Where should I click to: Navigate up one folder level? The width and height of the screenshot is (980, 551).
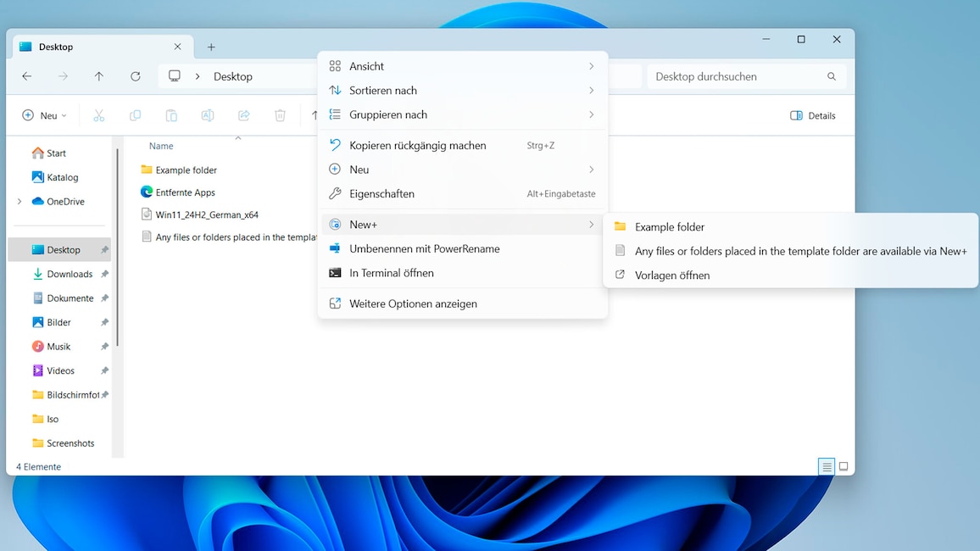pos(98,76)
